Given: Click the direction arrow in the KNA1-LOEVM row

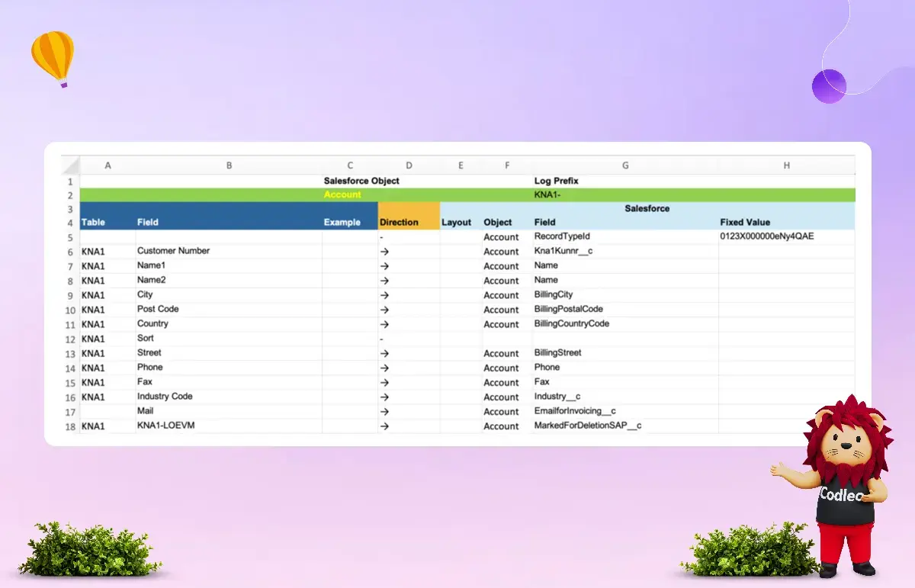Looking at the screenshot, I should point(384,426).
